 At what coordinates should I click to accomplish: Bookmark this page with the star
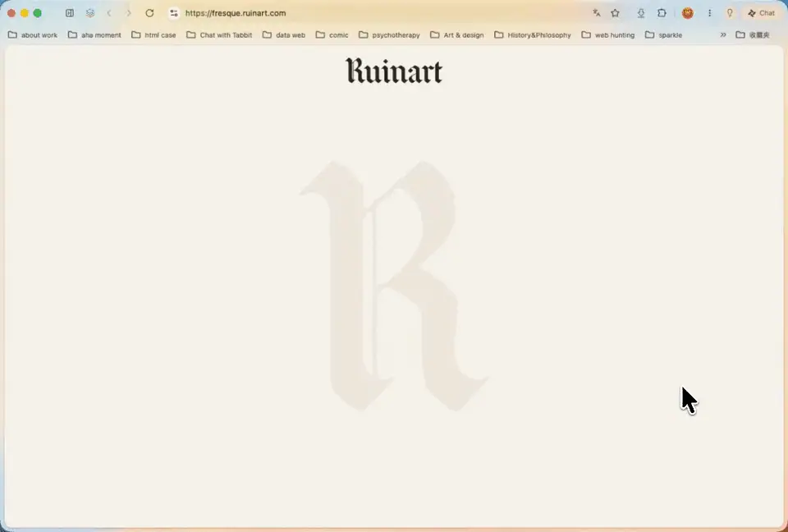615,13
